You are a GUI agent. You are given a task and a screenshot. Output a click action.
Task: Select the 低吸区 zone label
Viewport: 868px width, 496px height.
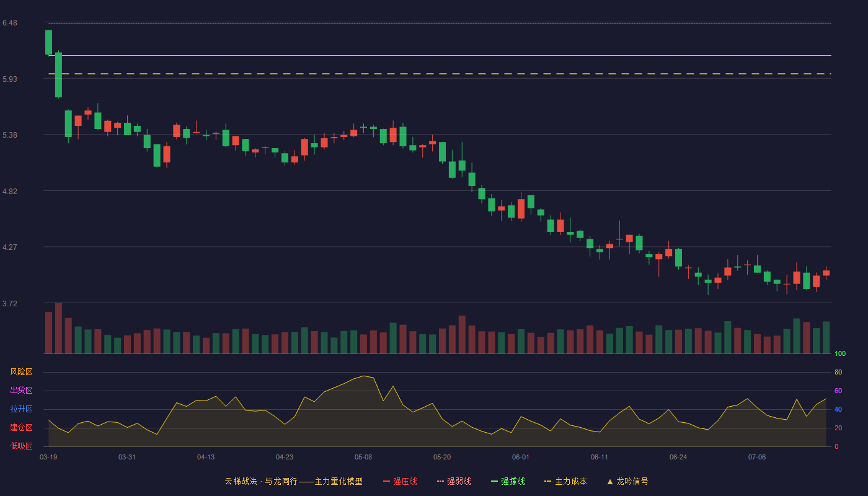coord(21,446)
